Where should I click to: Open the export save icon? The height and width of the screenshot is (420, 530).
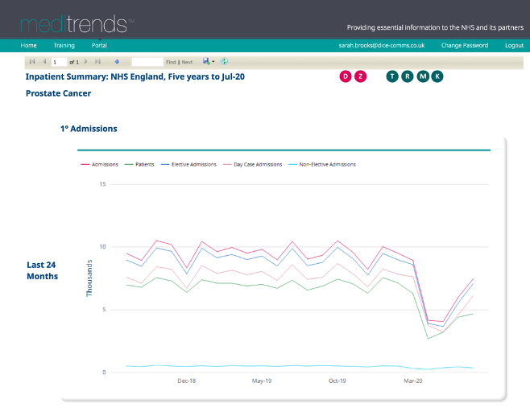[x=206, y=61]
